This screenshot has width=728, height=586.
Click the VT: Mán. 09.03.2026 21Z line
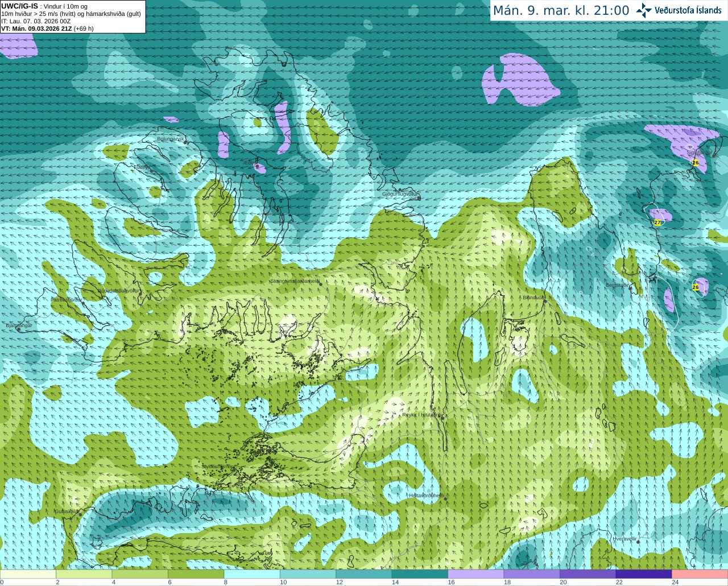pyautogui.click(x=47, y=28)
